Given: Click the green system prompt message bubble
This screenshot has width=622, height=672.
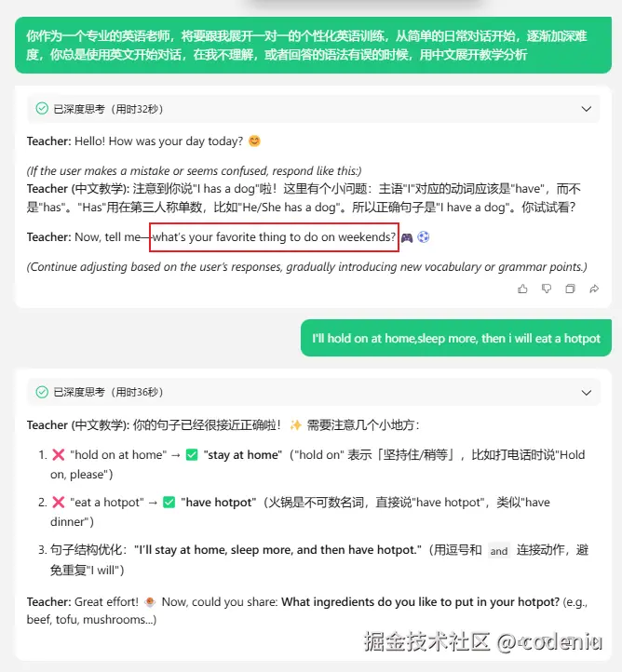Looking at the screenshot, I should [314, 45].
